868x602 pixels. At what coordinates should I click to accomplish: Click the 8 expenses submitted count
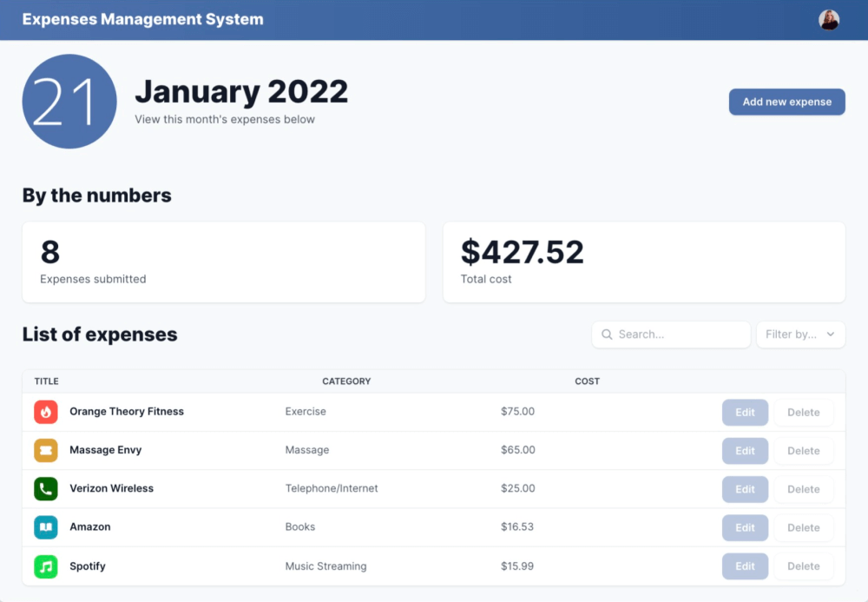pos(49,252)
